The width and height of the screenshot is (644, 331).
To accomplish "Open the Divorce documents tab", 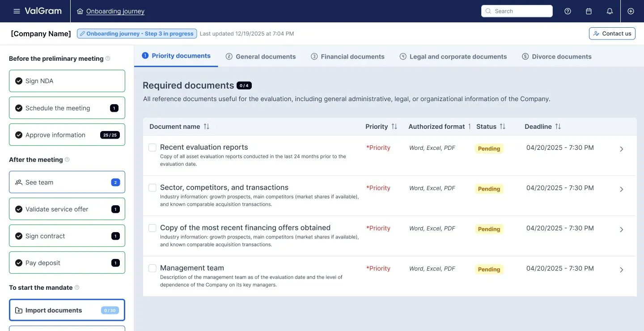I will 557,56.
